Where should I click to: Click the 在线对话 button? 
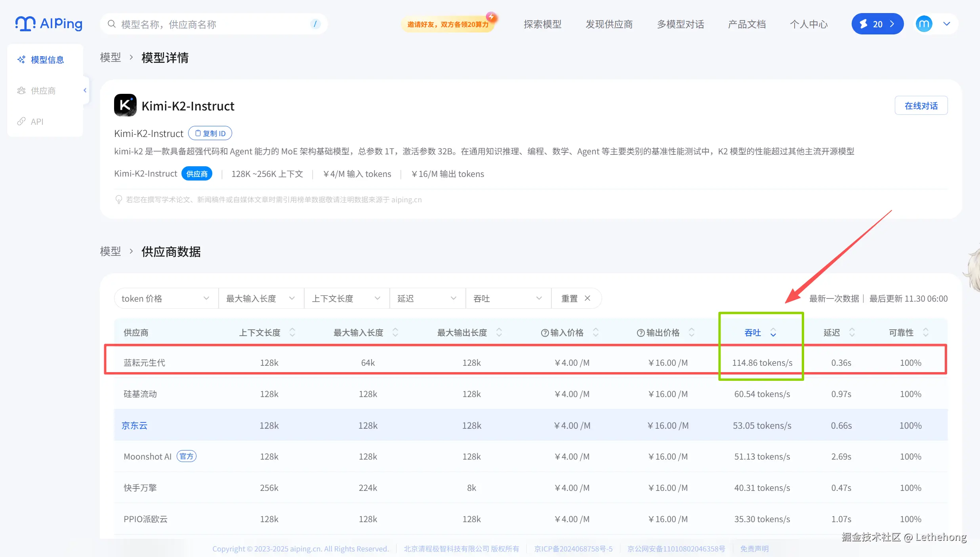tap(921, 106)
